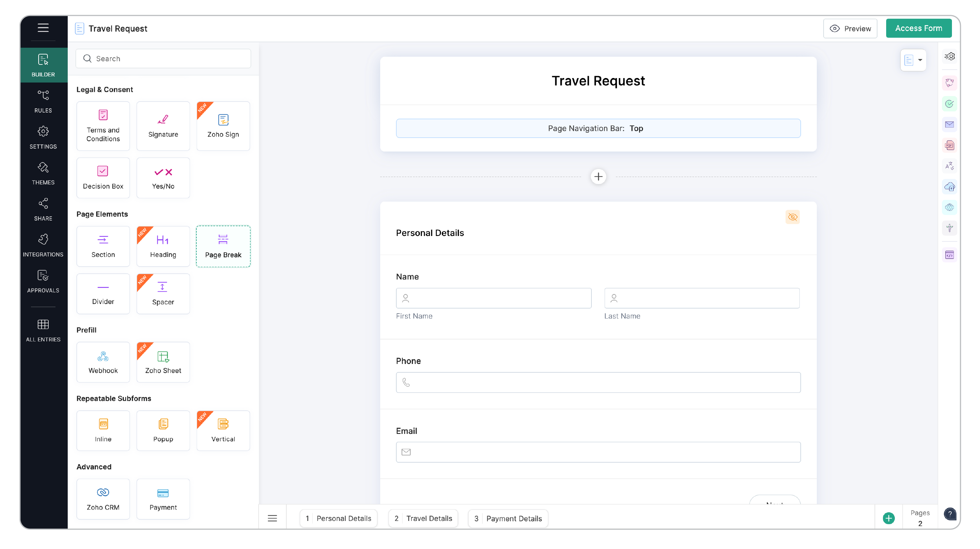
Task: Open the Rules section
Action: [43, 101]
